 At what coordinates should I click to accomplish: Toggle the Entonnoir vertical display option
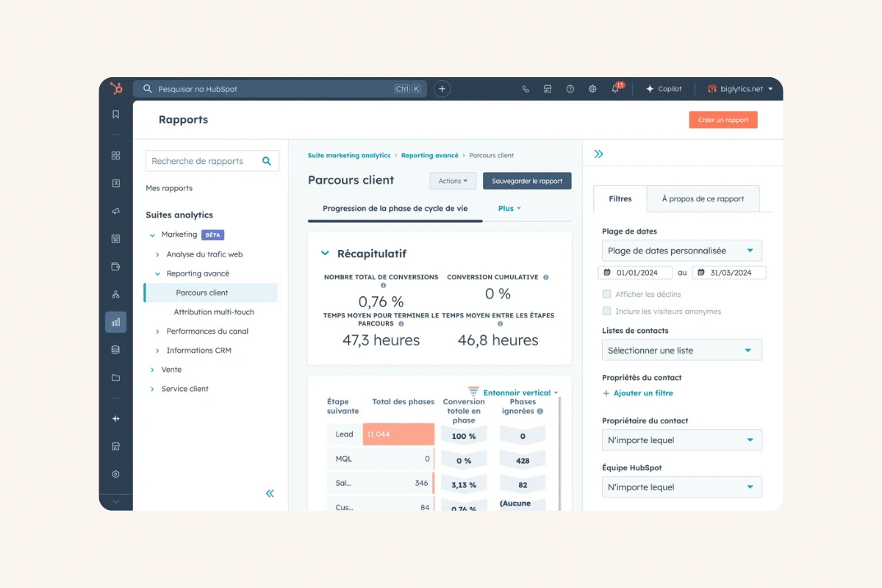(515, 392)
